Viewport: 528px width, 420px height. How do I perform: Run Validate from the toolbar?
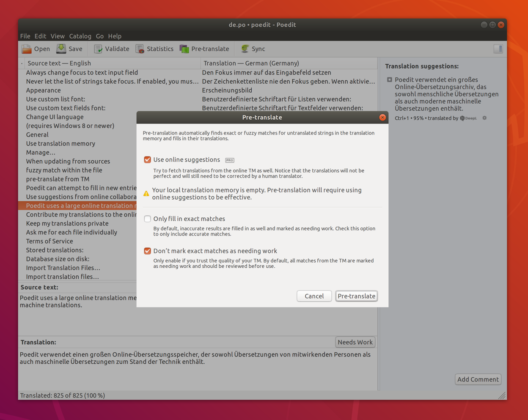[111, 49]
